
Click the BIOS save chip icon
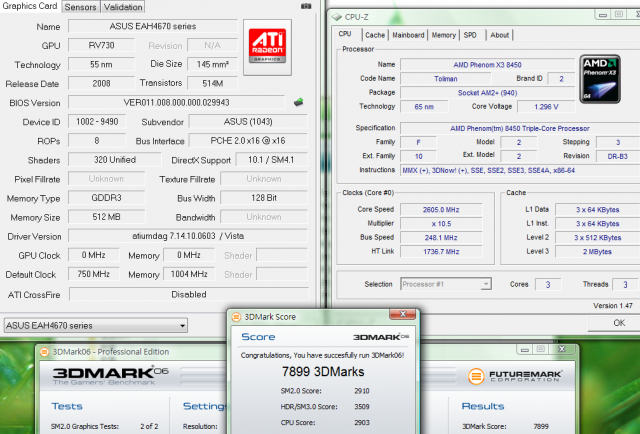[x=298, y=102]
